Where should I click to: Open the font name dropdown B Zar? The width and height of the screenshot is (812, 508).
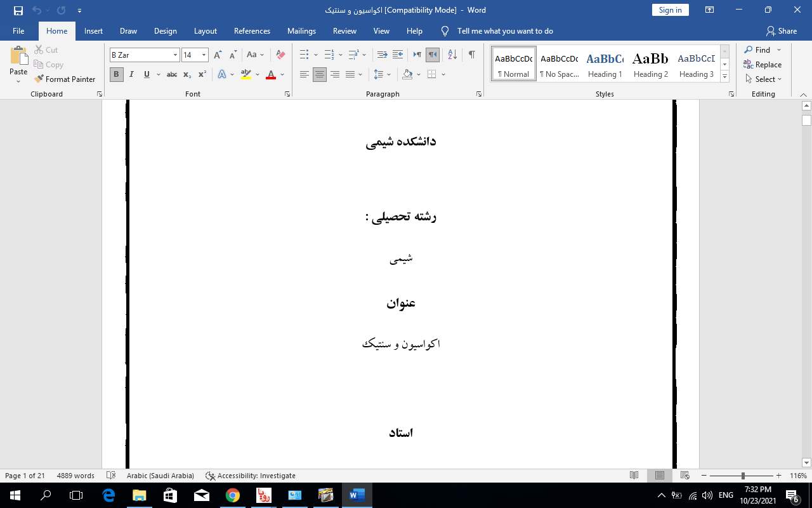click(x=175, y=55)
